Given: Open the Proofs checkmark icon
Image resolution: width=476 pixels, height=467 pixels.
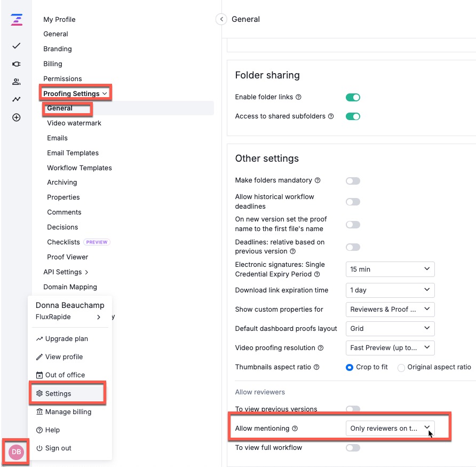Looking at the screenshot, I should (x=15, y=46).
